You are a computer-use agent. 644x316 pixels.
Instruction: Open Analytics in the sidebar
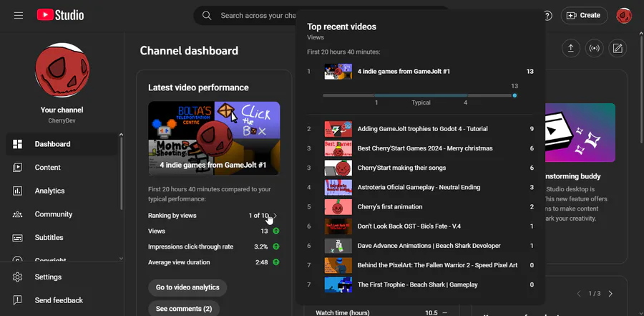pyautogui.click(x=62, y=191)
